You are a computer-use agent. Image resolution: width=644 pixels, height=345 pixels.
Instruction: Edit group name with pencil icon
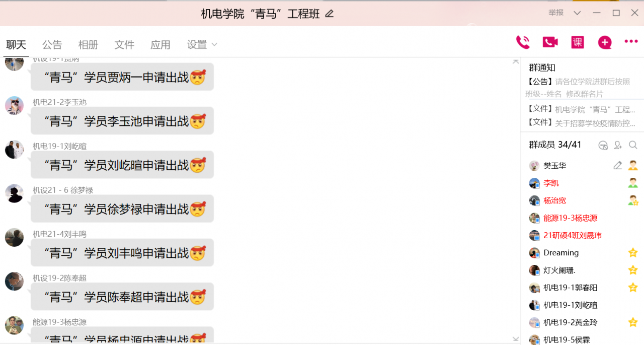[330, 14]
